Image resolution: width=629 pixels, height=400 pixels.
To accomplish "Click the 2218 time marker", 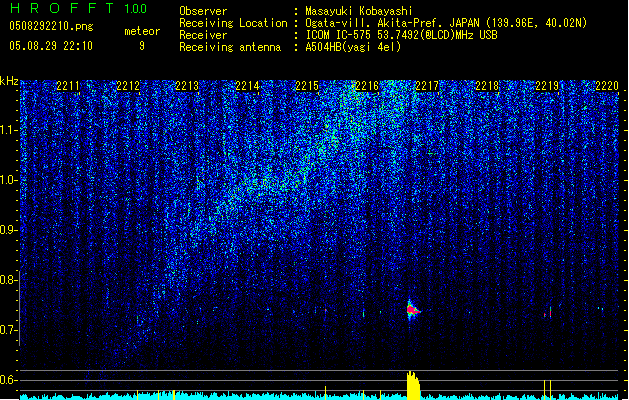I will [487, 86].
